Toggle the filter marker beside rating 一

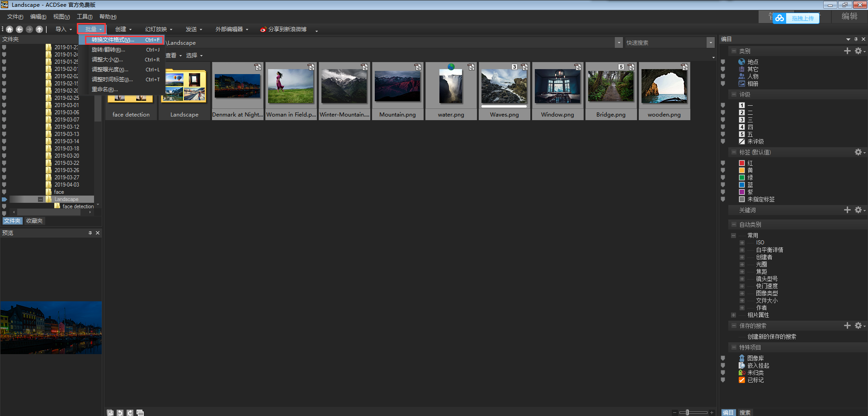[x=723, y=105]
